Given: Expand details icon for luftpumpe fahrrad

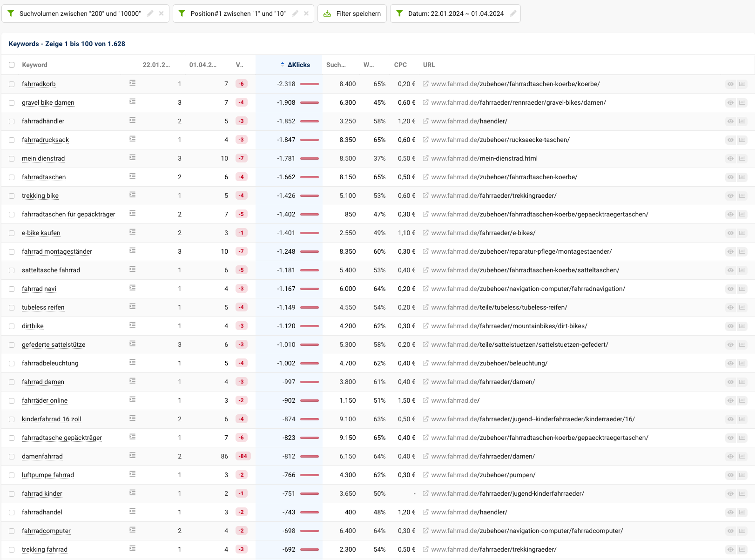Looking at the screenshot, I should [x=133, y=474].
